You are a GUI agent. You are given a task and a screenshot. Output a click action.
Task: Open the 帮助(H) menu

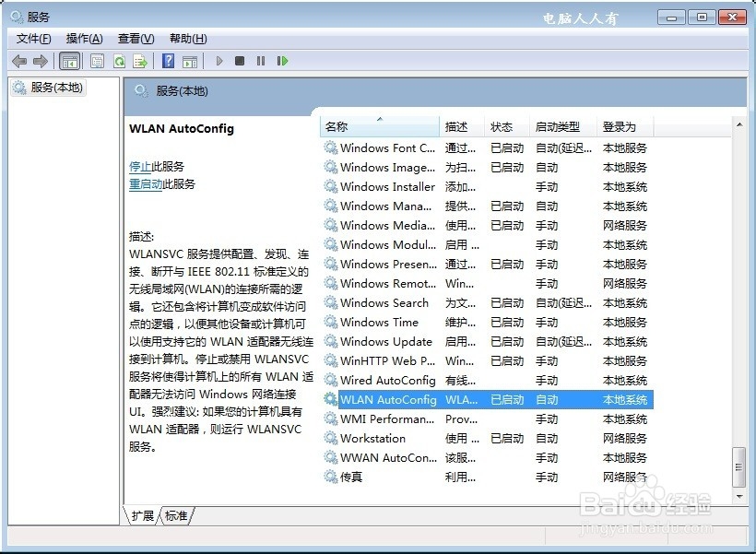(x=188, y=39)
